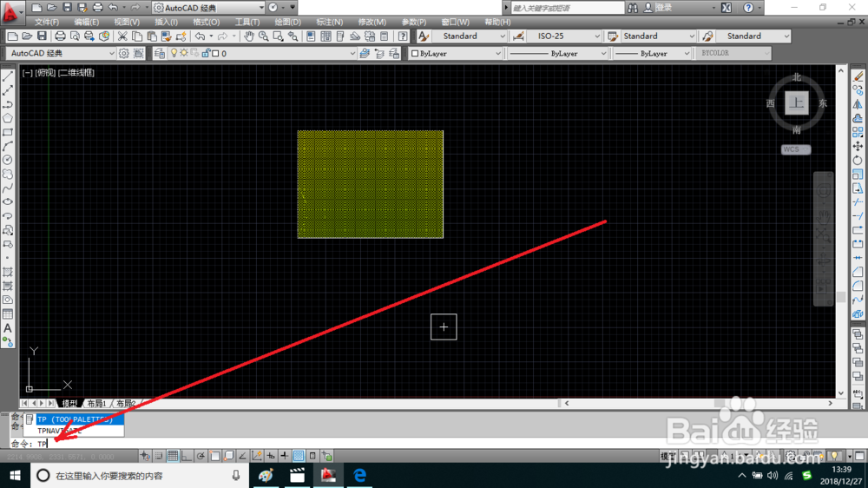Select the Zoom Realtime magnifier icon
The width and height of the screenshot is (868, 488).
pos(264,36)
